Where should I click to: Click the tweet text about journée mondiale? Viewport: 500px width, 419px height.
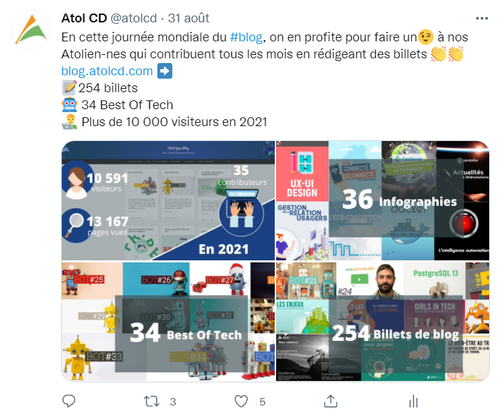(x=265, y=46)
